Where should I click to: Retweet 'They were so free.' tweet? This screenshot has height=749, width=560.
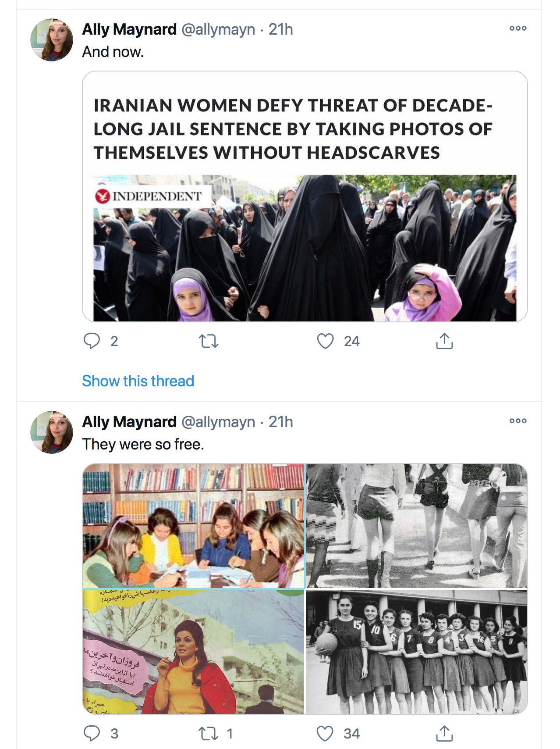point(209,733)
